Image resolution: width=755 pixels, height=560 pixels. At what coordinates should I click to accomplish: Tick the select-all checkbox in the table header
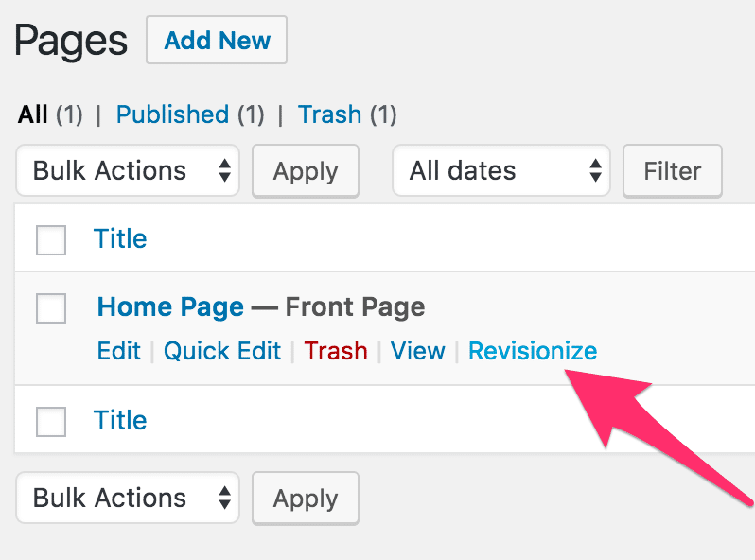[51, 240]
